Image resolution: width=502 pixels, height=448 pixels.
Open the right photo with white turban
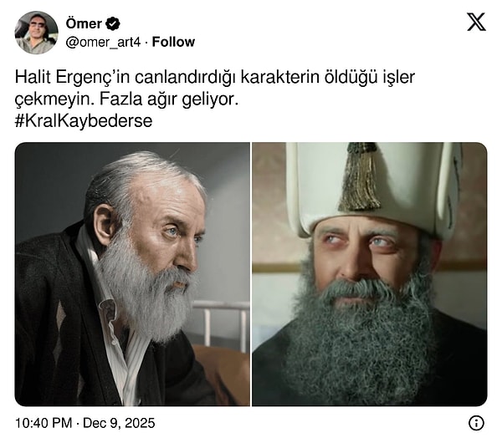point(370,274)
